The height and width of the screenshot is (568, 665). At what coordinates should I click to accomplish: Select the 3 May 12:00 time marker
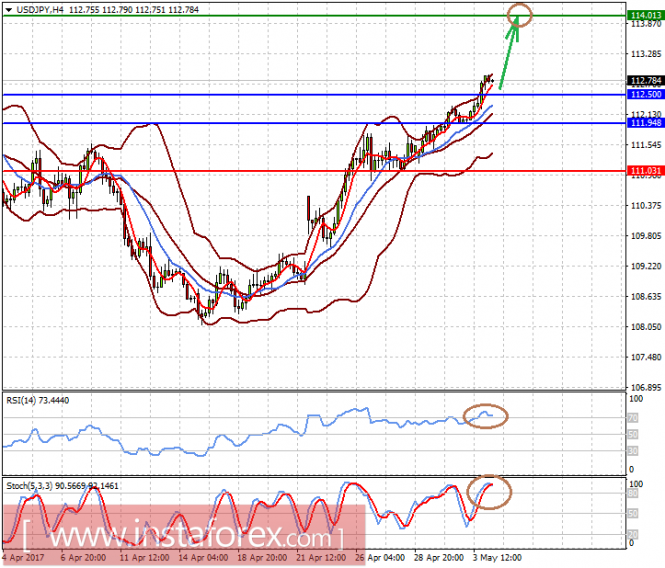[497, 557]
